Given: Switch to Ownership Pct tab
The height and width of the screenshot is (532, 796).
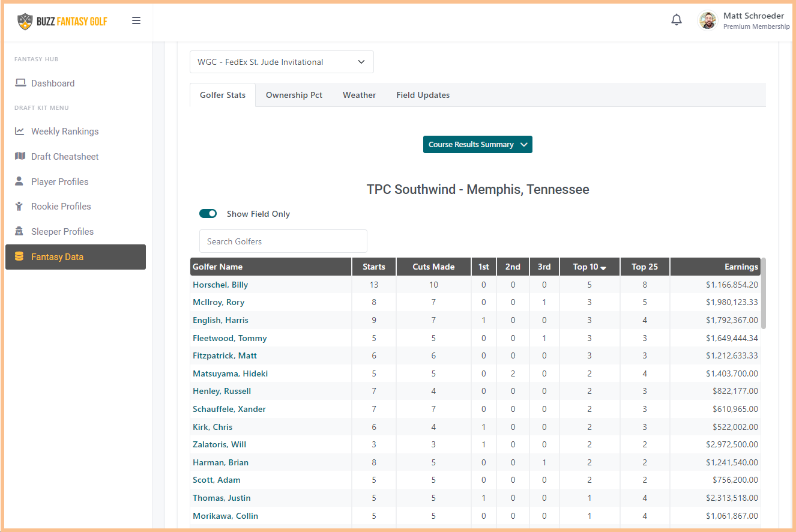Looking at the screenshot, I should click(294, 95).
